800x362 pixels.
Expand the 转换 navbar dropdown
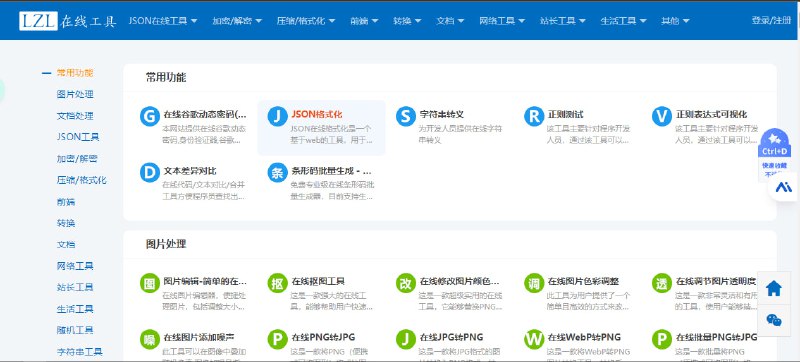407,21
